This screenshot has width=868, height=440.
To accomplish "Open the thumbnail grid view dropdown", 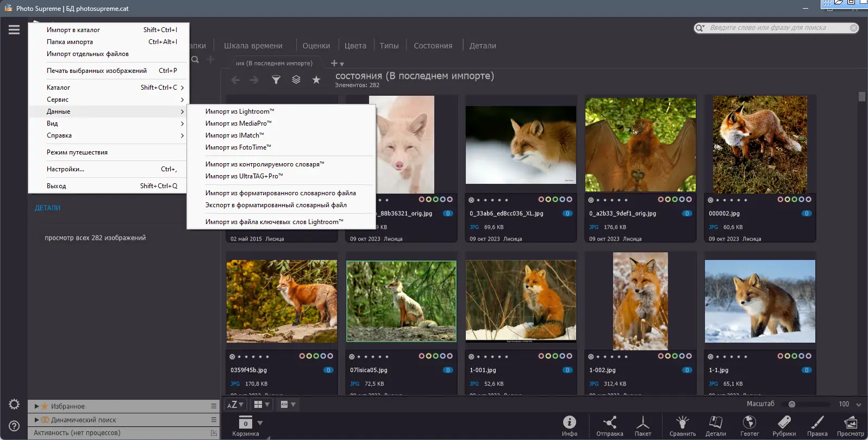I will (x=262, y=405).
